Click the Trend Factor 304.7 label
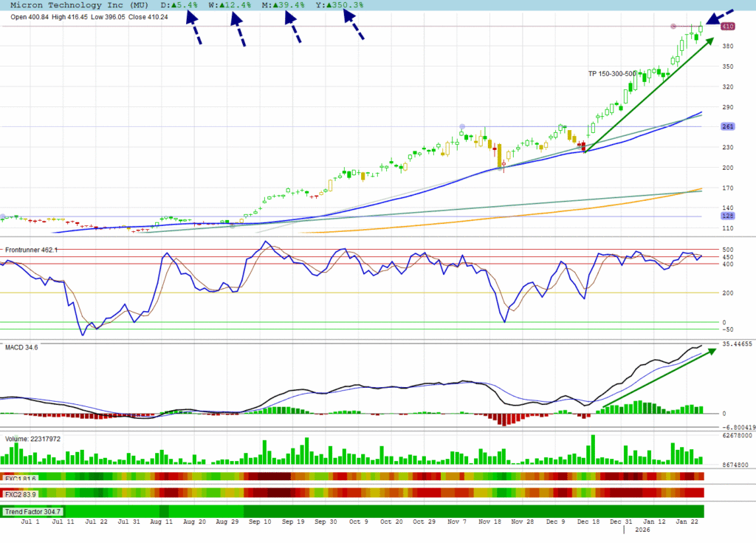This screenshot has width=756, height=543. [32, 511]
